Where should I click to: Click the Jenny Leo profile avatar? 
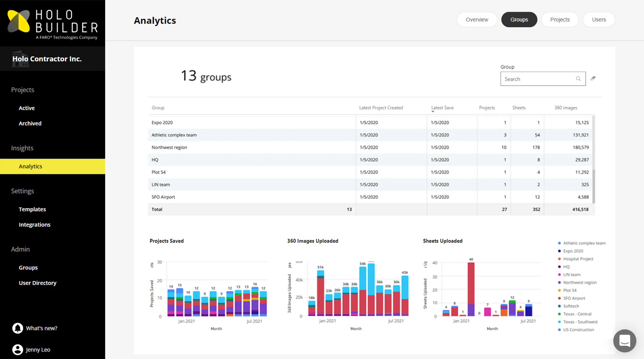click(18, 349)
